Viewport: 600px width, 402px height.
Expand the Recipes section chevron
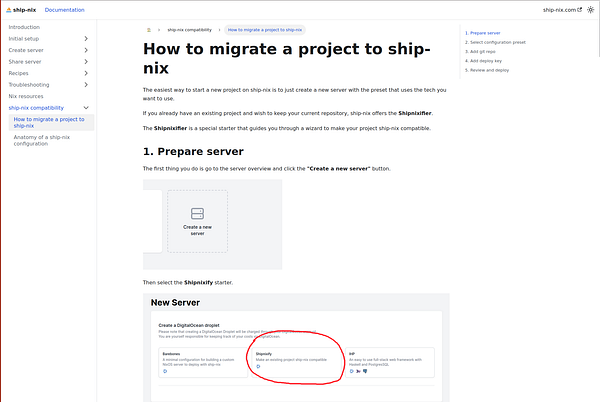point(86,73)
